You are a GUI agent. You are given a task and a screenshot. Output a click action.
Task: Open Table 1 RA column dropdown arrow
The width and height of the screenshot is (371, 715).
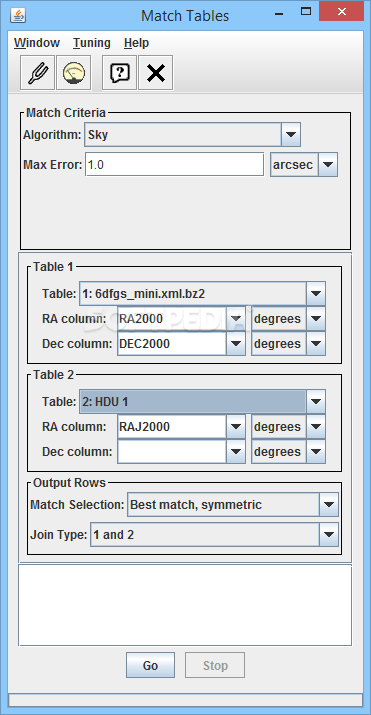pyautogui.click(x=236, y=319)
